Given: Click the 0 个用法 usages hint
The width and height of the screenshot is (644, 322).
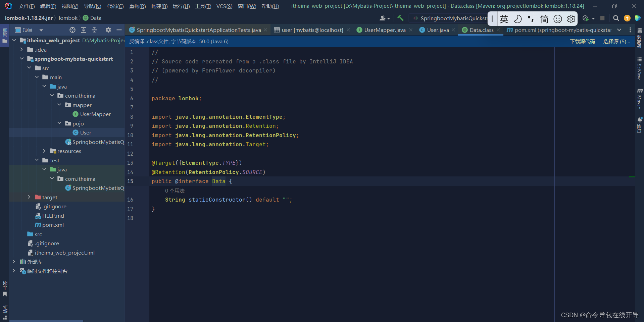Looking at the screenshot, I should coord(175,191).
